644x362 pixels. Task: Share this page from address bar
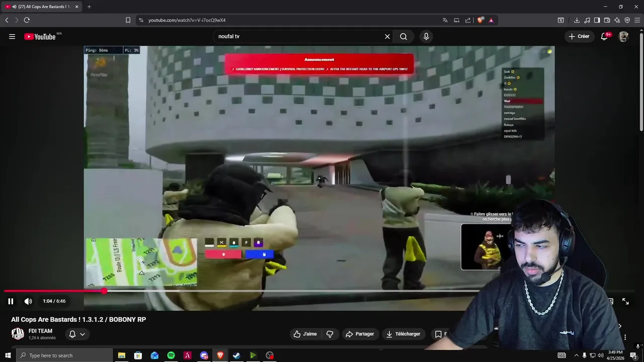coord(468,20)
